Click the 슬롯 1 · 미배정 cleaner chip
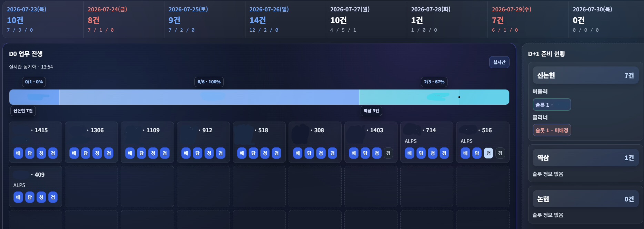644x229 pixels. [552, 130]
